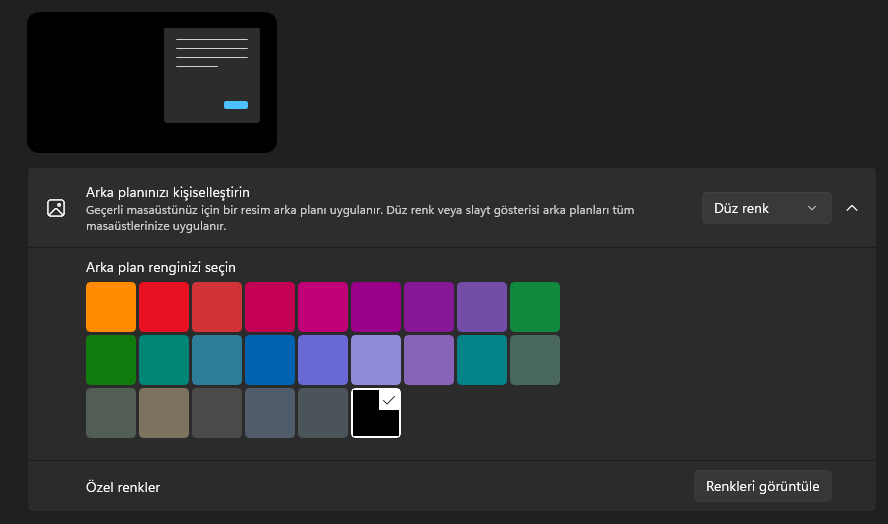Pick the sage gray-green swatch starting the bottom row
The image size is (888, 524).
(x=111, y=413)
